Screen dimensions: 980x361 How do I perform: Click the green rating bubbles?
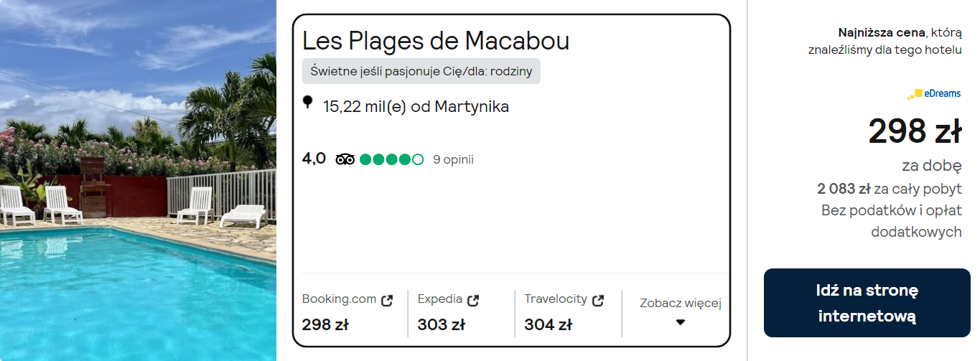click(391, 159)
